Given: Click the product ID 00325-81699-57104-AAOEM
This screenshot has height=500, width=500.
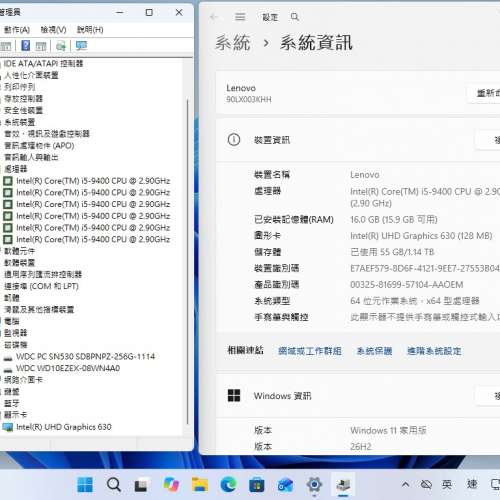Looking at the screenshot, I should 407,285.
